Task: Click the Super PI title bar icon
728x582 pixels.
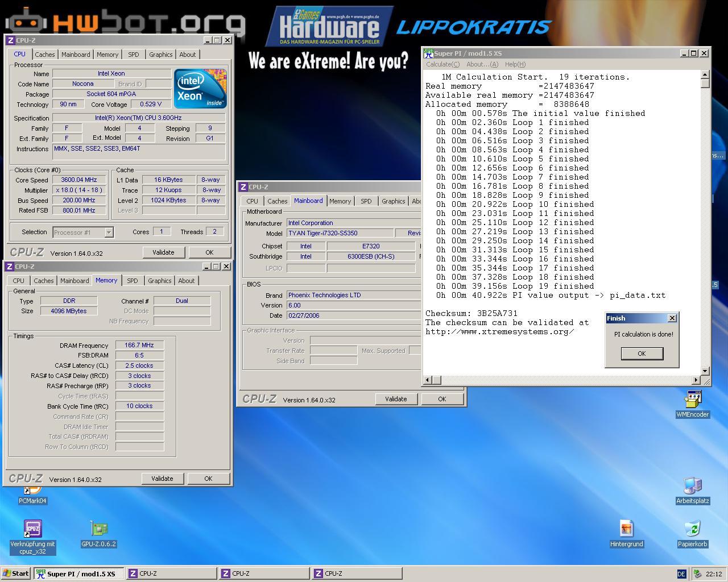Action: 428,53
